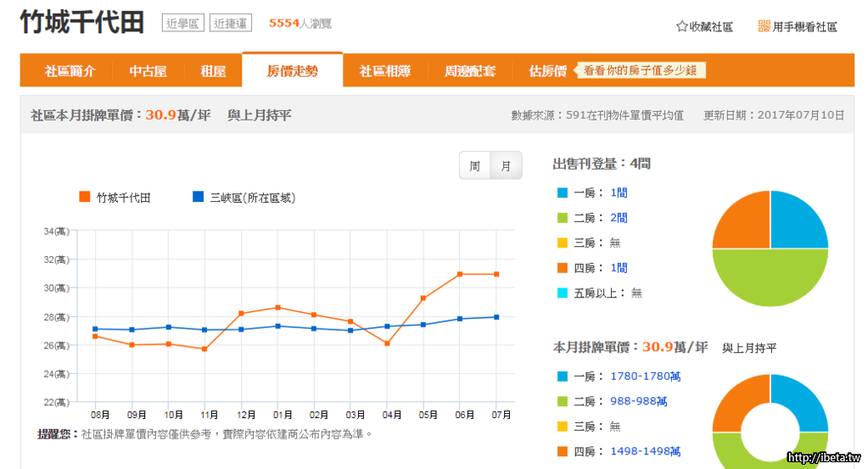
Task: Click the 近學區 tag
Action: (x=183, y=24)
